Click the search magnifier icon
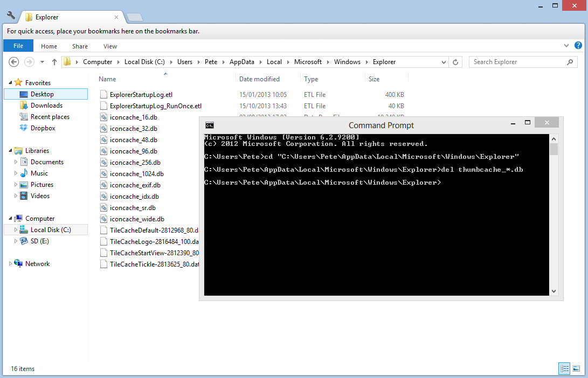This screenshot has height=378, width=588. pyautogui.click(x=570, y=62)
